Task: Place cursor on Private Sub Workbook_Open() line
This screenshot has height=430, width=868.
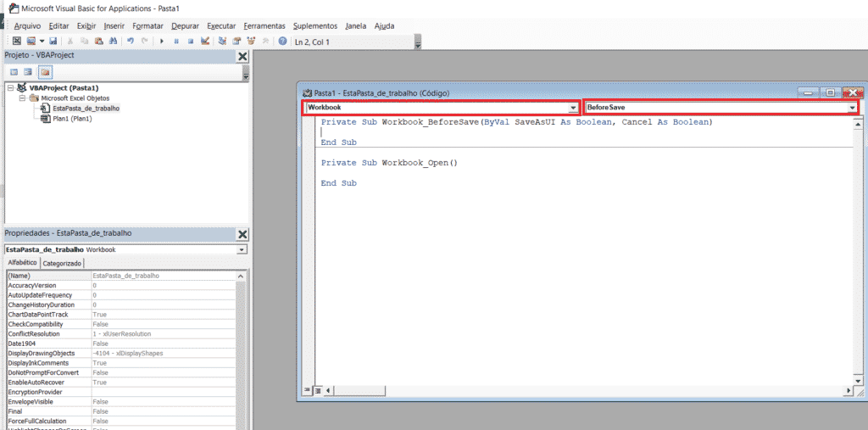Action: (390, 163)
